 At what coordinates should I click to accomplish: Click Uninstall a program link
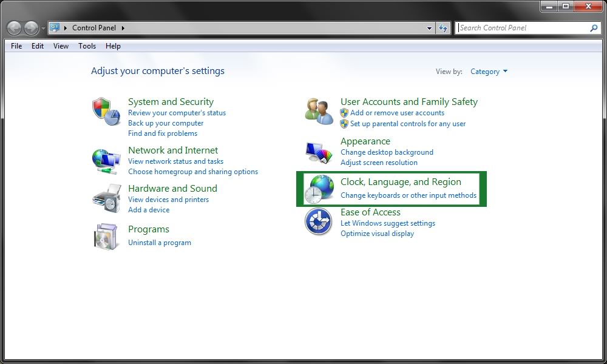click(x=160, y=243)
